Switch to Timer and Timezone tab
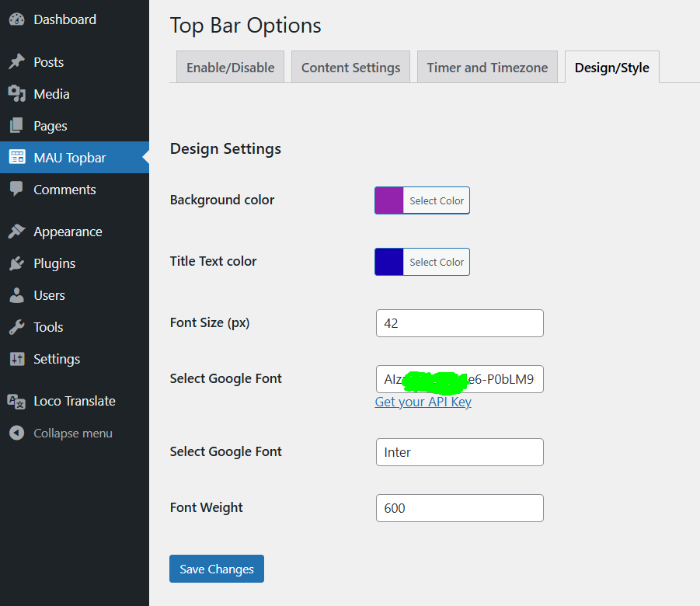The height and width of the screenshot is (606, 700). pyautogui.click(x=487, y=67)
